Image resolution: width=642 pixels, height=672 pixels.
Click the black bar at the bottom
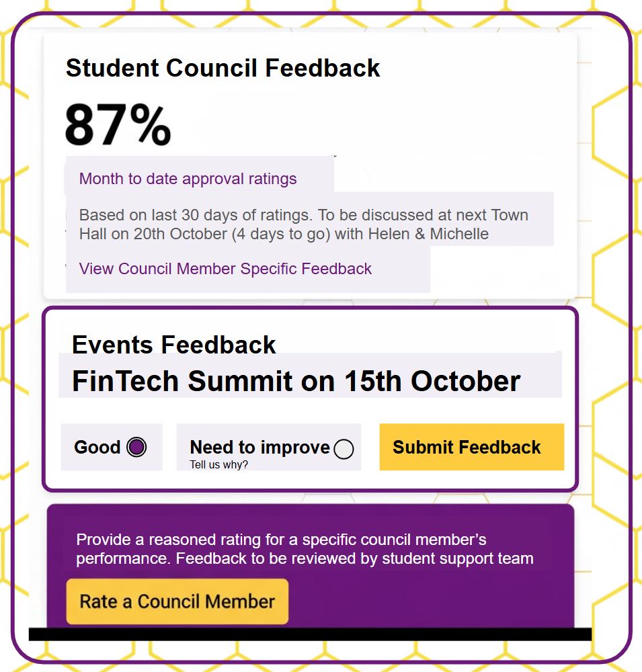[309, 634]
